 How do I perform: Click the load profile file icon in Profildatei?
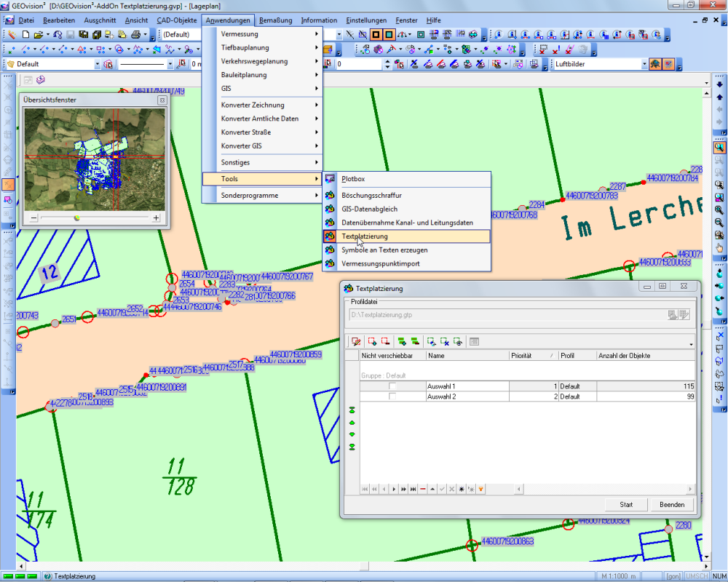click(x=672, y=315)
